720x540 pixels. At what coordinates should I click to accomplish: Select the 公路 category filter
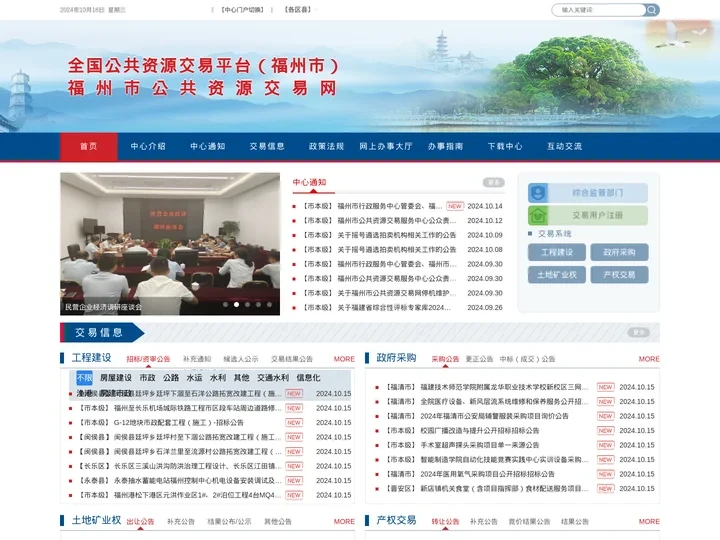(x=171, y=378)
